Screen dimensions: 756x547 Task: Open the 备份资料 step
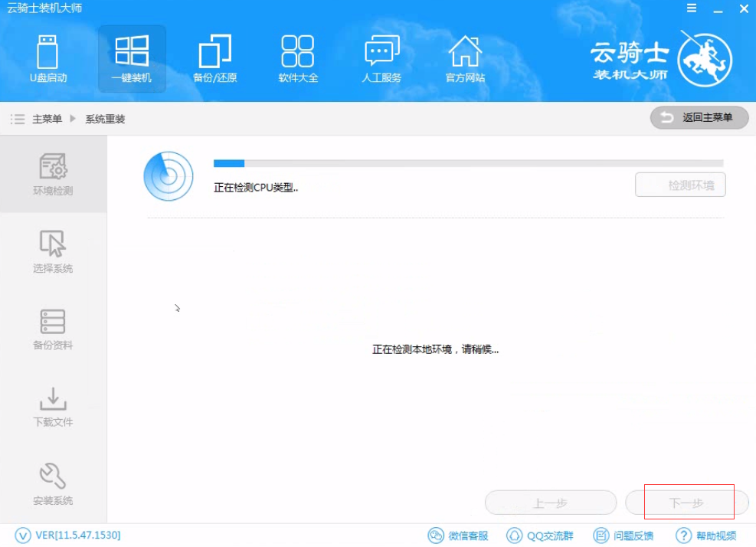click(x=52, y=332)
